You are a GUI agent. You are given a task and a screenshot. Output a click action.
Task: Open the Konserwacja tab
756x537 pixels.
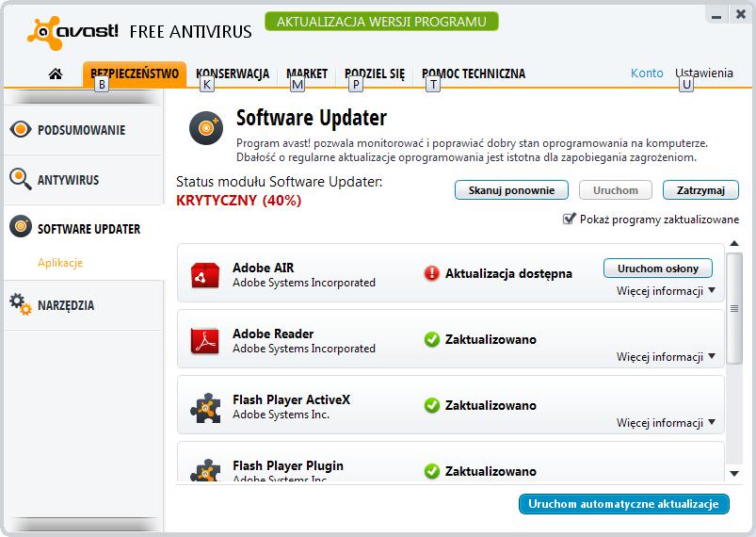[x=233, y=73]
